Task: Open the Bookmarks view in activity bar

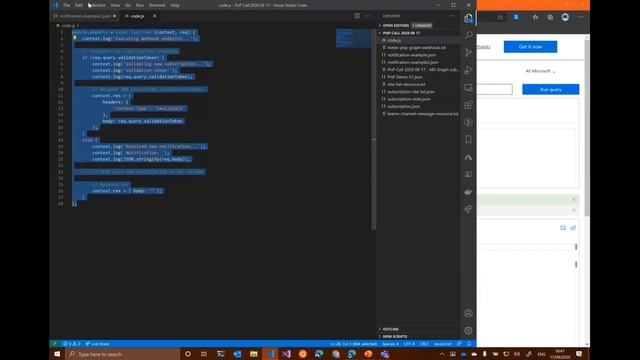Action: coord(468,140)
